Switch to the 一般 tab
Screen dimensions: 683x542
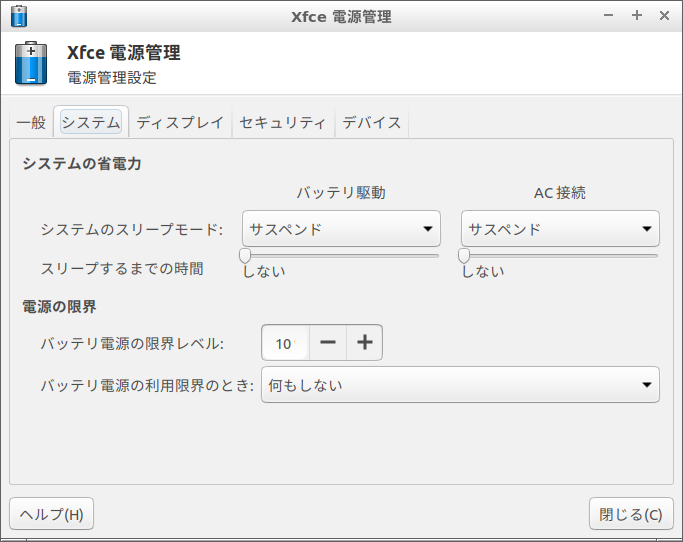(x=31, y=122)
